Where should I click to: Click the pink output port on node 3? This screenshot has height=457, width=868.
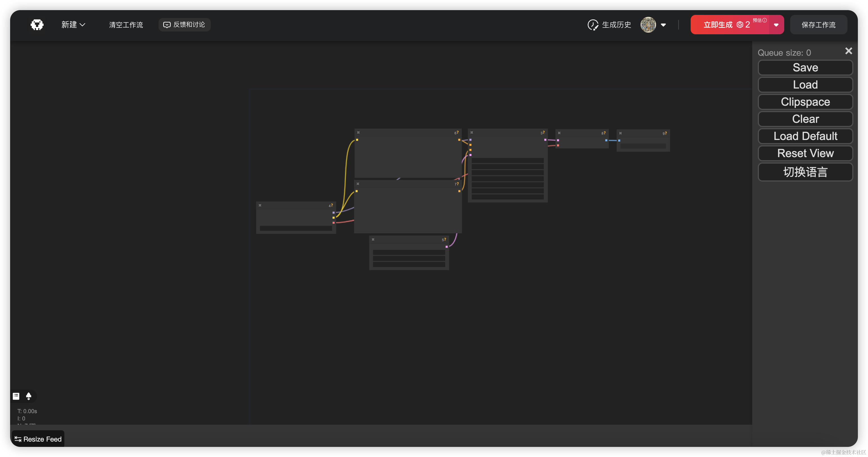[x=545, y=139]
